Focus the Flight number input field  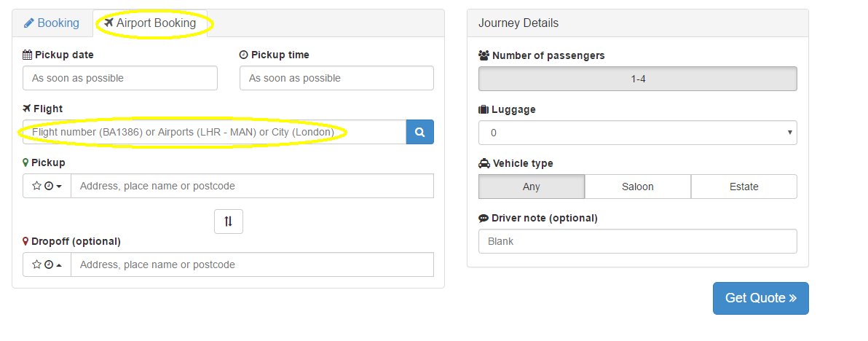pyautogui.click(x=214, y=132)
